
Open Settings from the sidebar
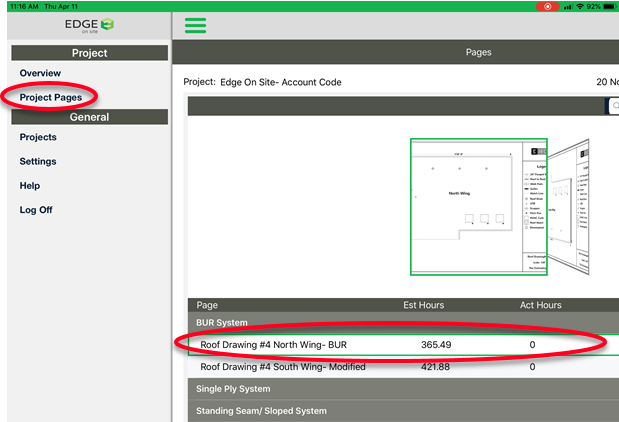(x=38, y=161)
